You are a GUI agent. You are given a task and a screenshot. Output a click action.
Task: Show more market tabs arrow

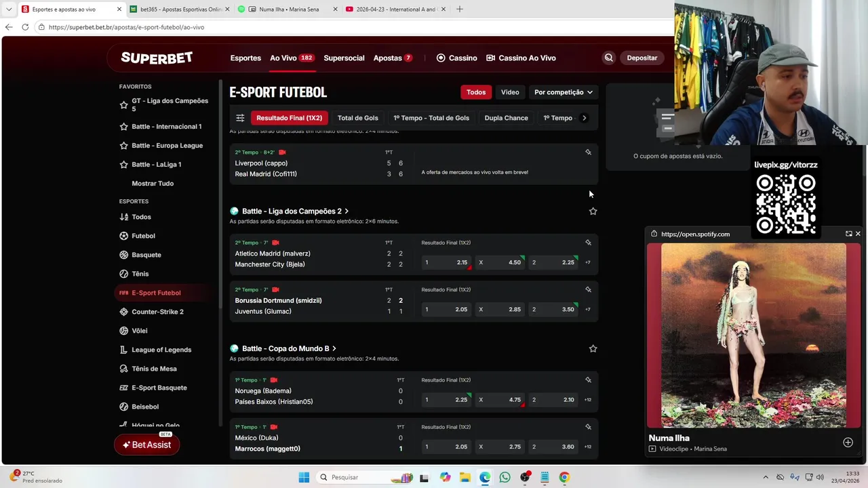pos(584,118)
